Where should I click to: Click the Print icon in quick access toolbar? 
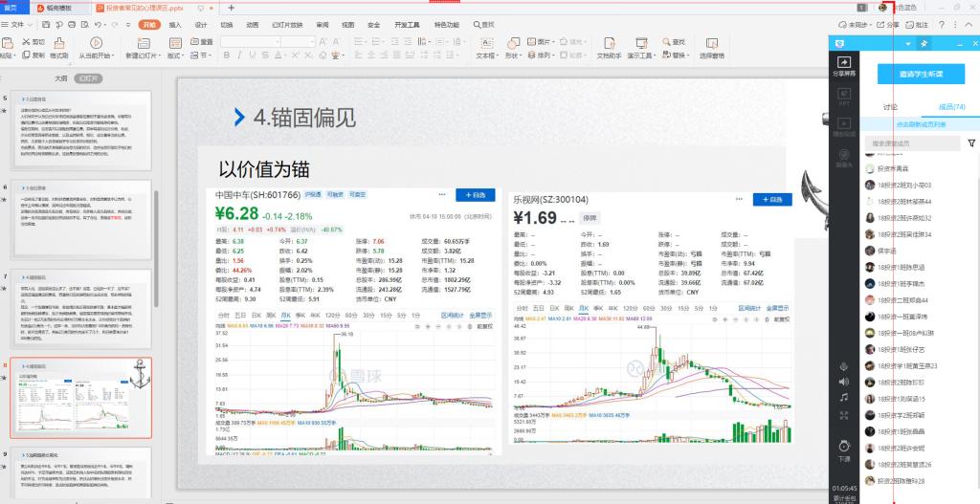click(72, 24)
